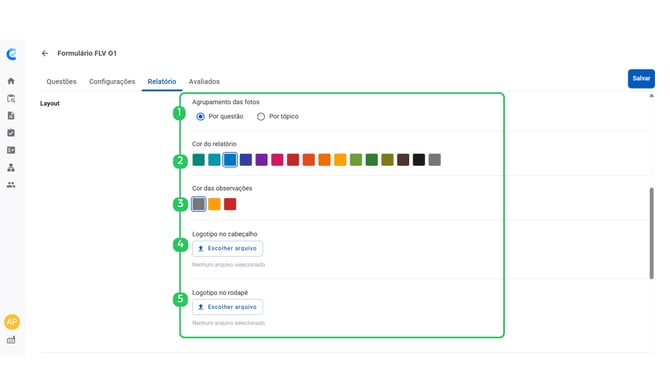Choose file for Logotipo no rodapé

[x=227, y=307]
